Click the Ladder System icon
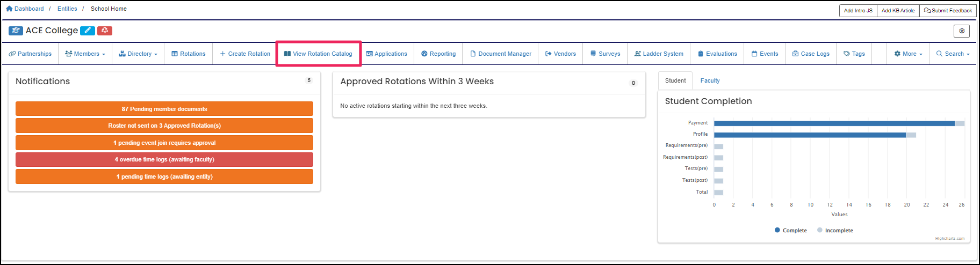Image resolution: width=980 pixels, height=265 pixels. pyautogui.click(x=638, y=54)
